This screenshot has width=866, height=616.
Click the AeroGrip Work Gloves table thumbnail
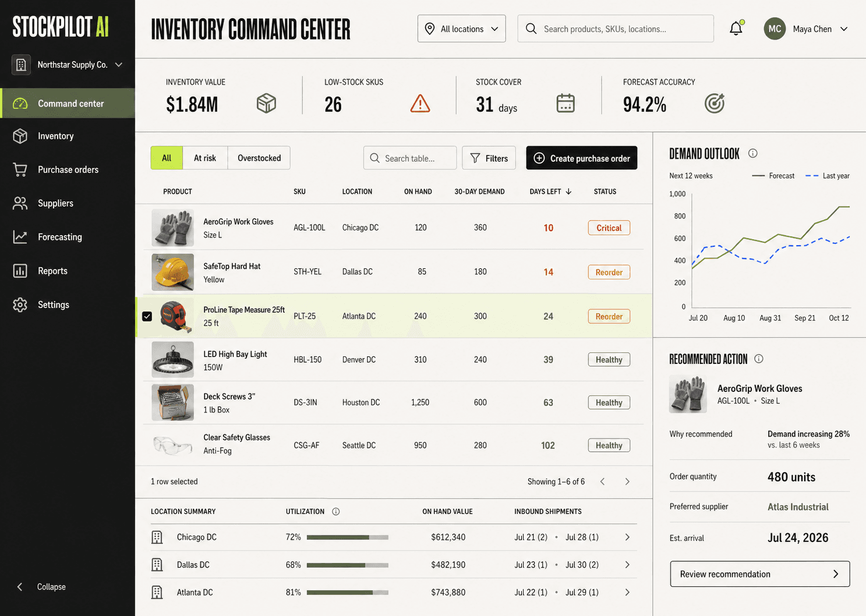pos(173,228)
